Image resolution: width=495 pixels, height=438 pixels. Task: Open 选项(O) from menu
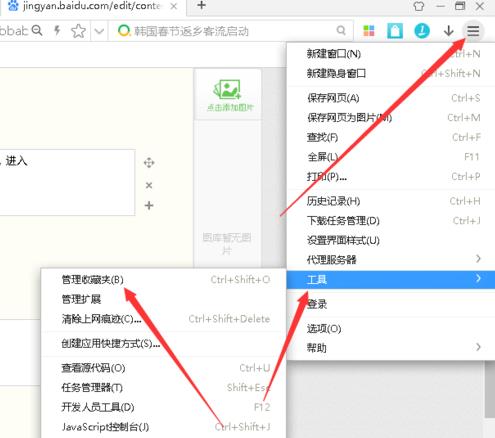click(x=391, y=329)
